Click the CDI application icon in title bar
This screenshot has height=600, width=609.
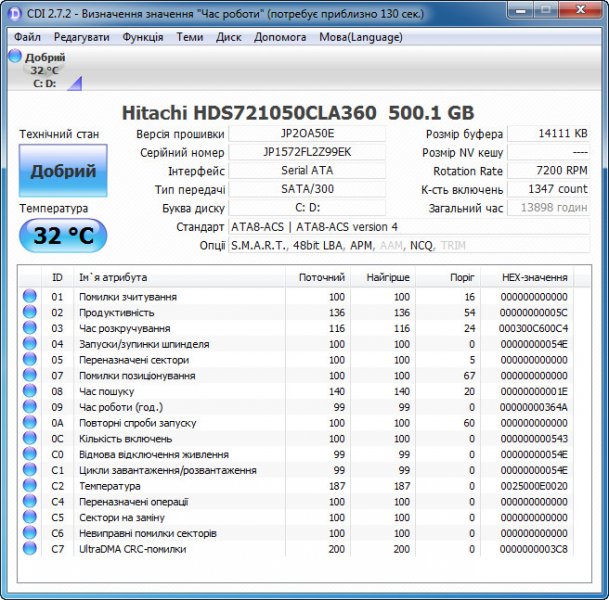(15, 14)
